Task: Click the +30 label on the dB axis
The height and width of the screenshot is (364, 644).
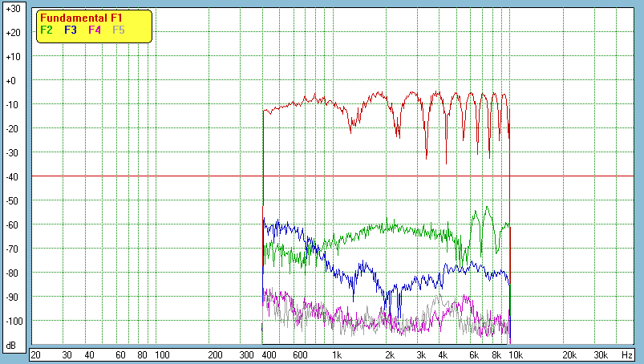Action: click(x=12, y=9)
